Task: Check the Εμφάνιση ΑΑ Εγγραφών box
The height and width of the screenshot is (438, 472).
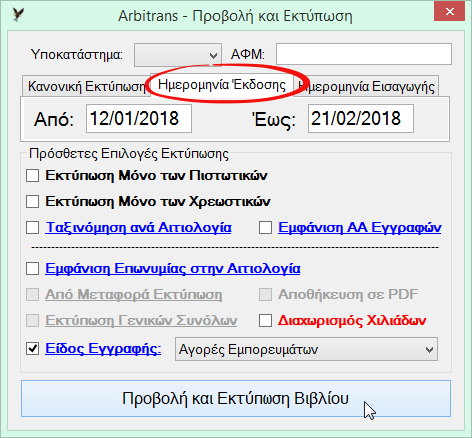Action: tap(265, 228)
